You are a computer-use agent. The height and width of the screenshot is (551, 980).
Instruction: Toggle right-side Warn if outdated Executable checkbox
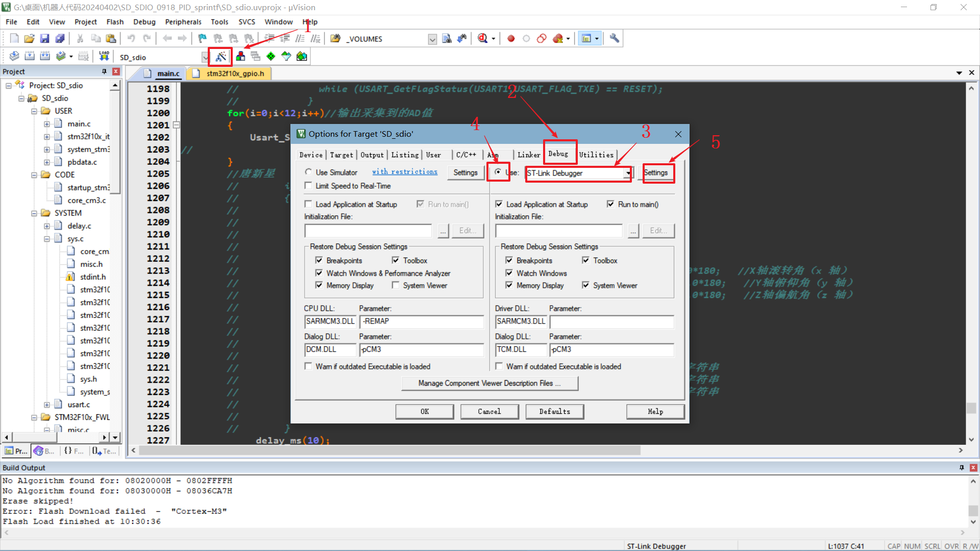499,366
